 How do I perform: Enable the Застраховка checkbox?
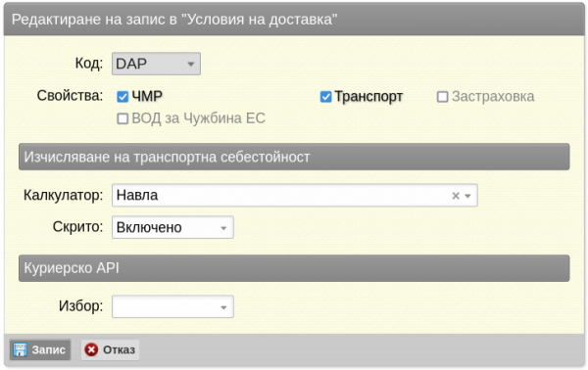tap(442, 97)
